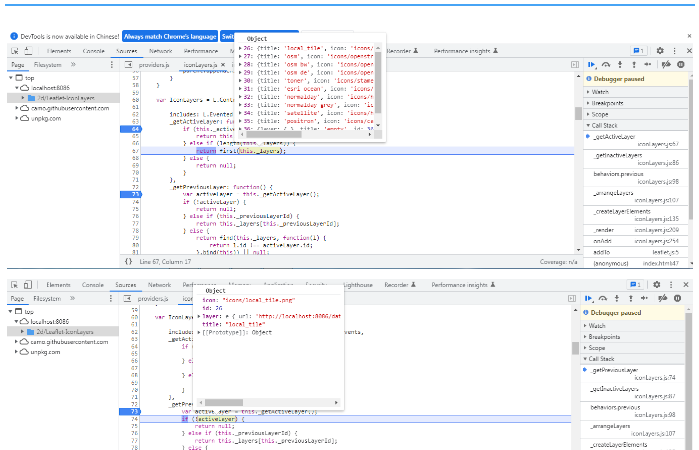Open settings gear in upper DevTools
Screen dimensions: 699x450
660,50
